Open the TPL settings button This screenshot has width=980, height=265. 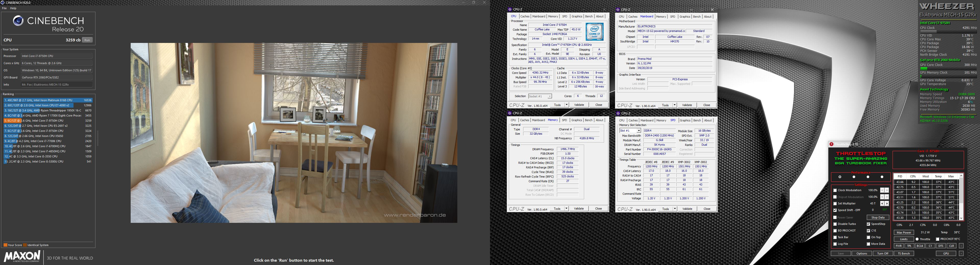click(909, 246)
